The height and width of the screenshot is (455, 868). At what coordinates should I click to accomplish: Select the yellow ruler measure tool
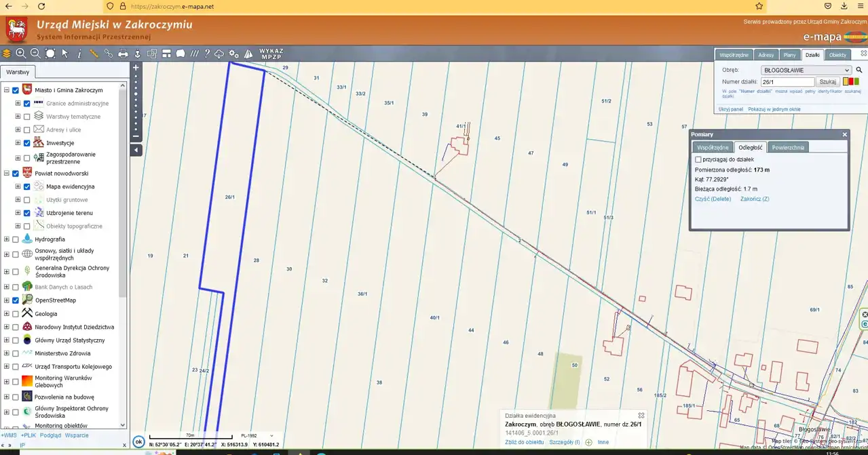coord(94,54)
